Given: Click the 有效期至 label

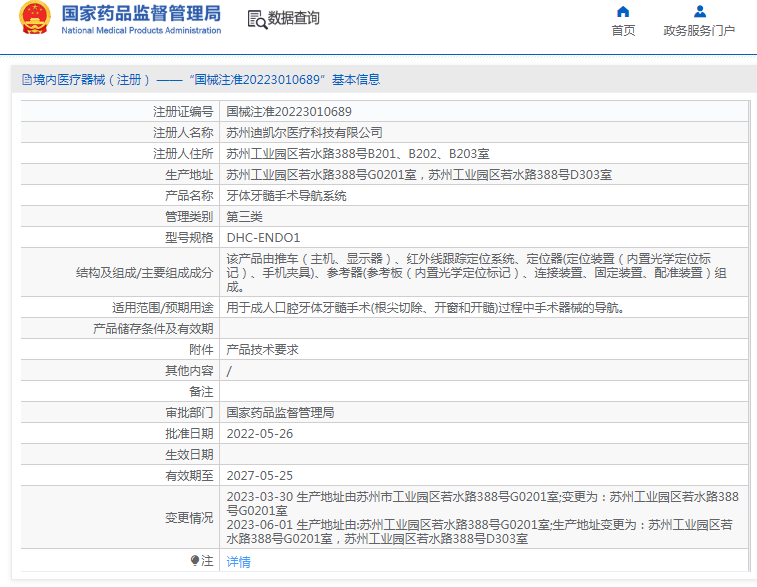Looking at the screenshot, I should (x=189, y=475).
